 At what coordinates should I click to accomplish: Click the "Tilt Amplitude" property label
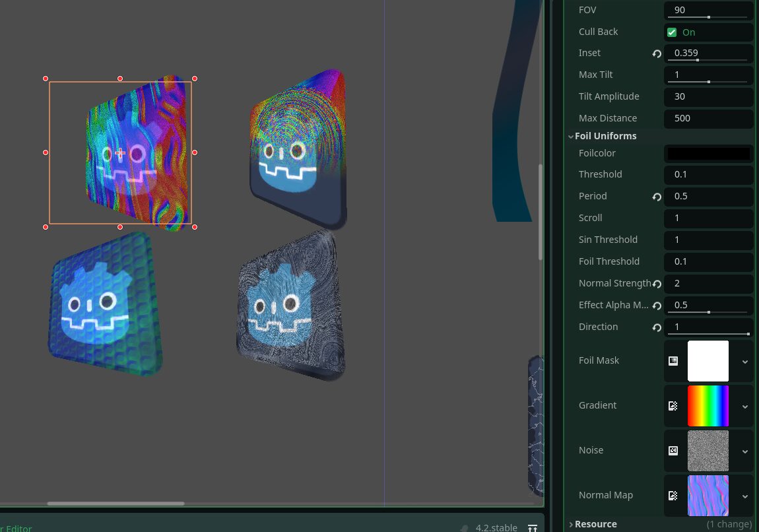click(x=609, y=96)
